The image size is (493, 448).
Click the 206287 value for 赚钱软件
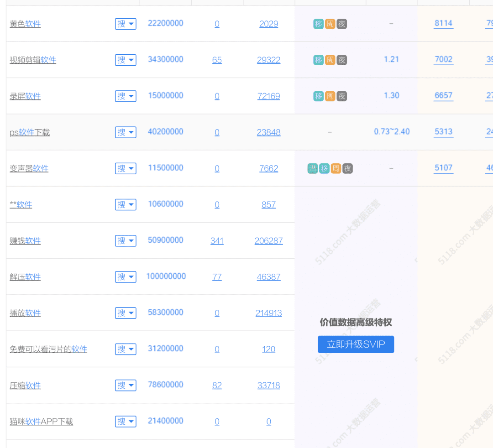coord(268,240)
